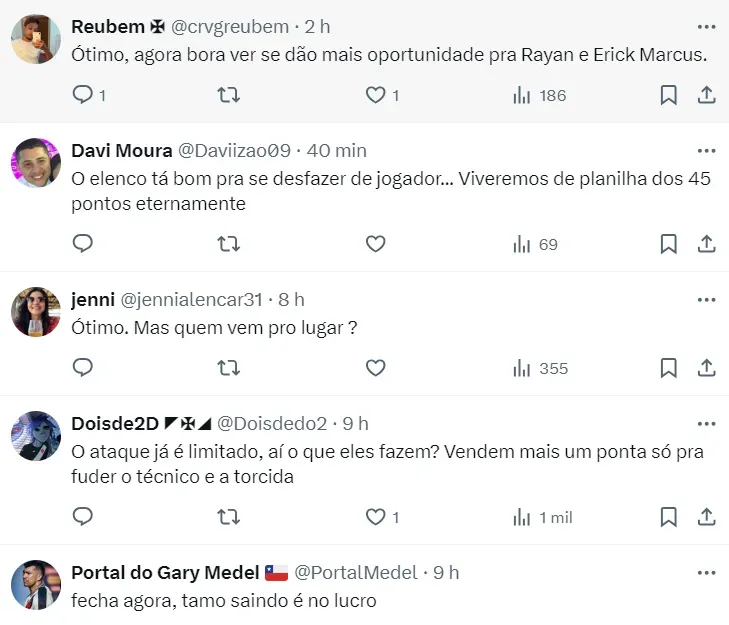Viewport: 729px width, 625px height.
Task: Open more options on Davi Moura's tweet
Action: pos(706,151)
